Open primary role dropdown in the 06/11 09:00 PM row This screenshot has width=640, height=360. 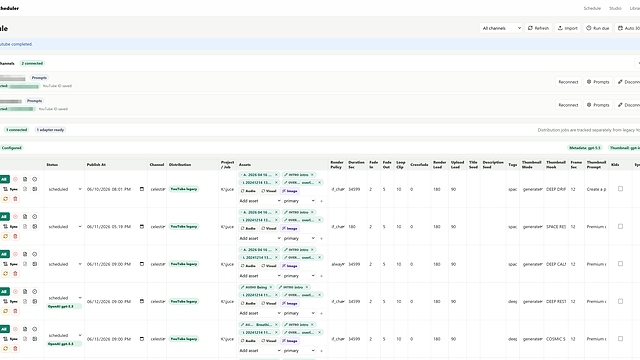coord(299,276)
